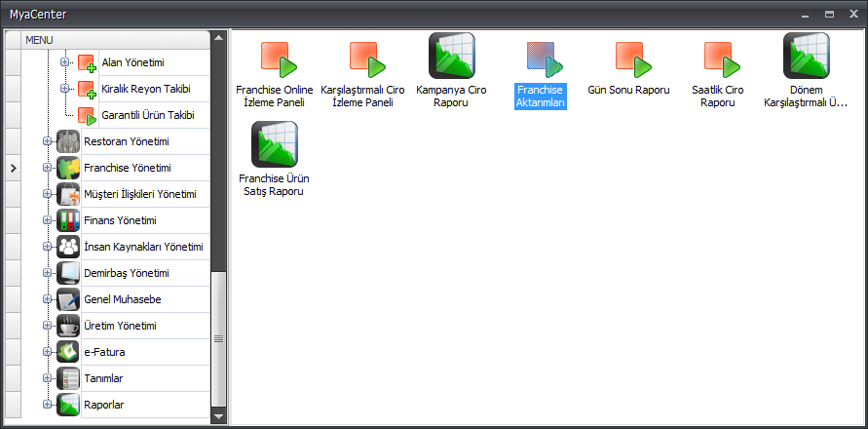
Task: Click the menu scrollbar down arrow
Action: [x=218, y=416]
